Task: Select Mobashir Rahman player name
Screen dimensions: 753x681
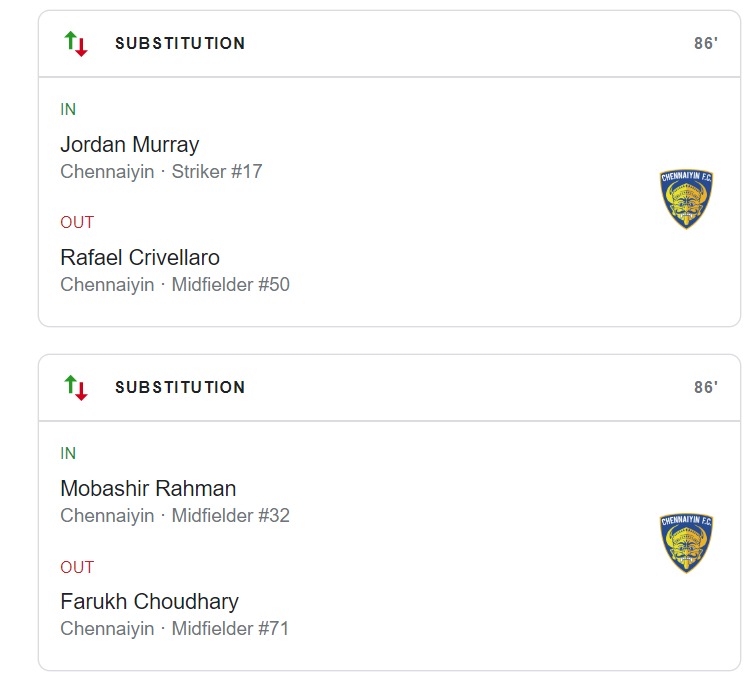Action: tap(148, 489)
